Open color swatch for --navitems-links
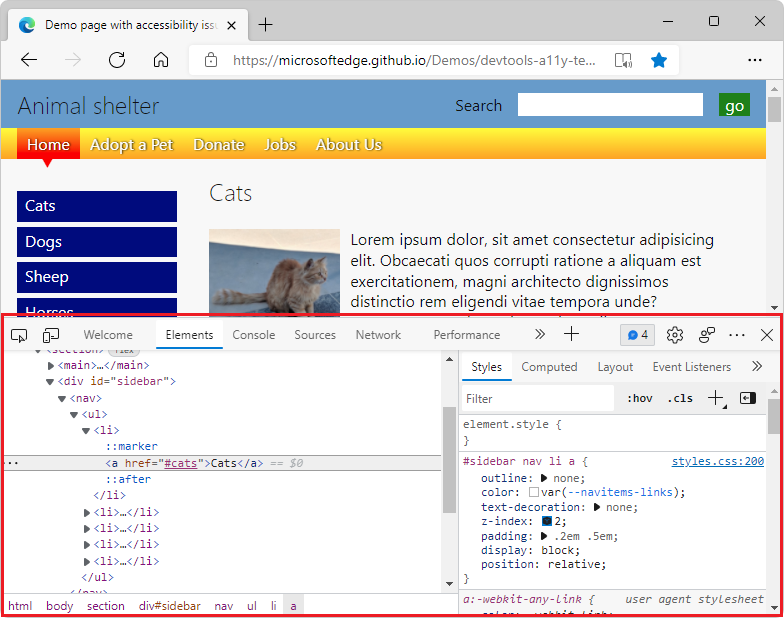Image resolution: width=784 pixels, height=618 pixels. pyautogui.click(x=534, y=492)
